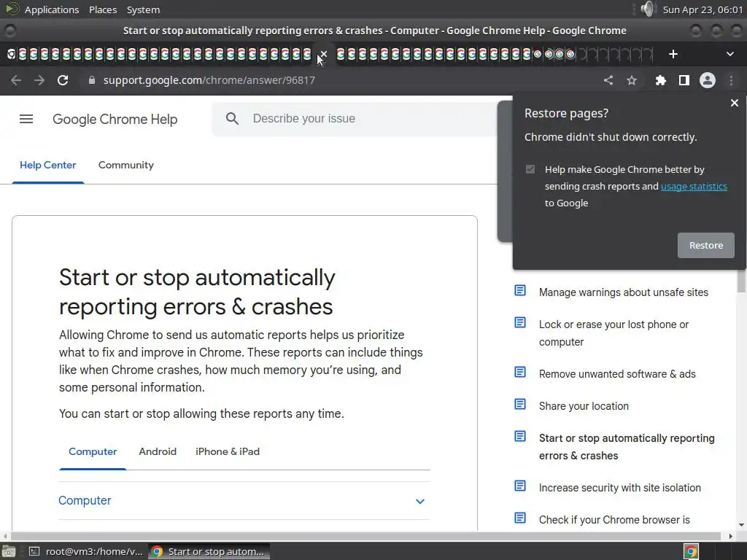The width and height of the screenshot is (747, 560).
Task: Share this page using the share icon
Action: (x=608, y=80)
